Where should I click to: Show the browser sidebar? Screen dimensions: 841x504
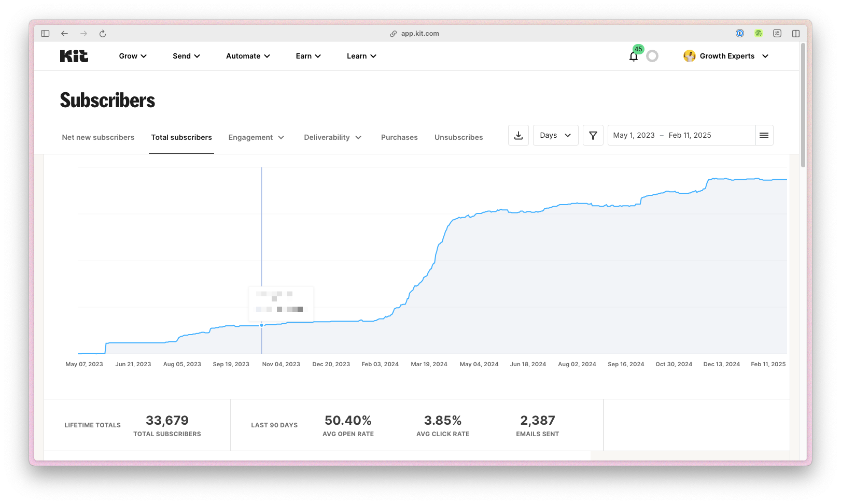pos(45,34)
